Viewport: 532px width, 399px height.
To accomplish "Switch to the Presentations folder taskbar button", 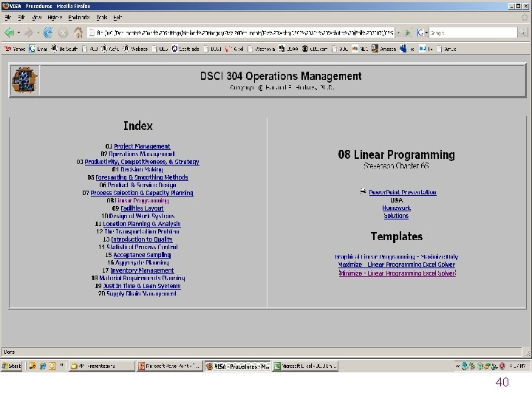I will point(101,366).
